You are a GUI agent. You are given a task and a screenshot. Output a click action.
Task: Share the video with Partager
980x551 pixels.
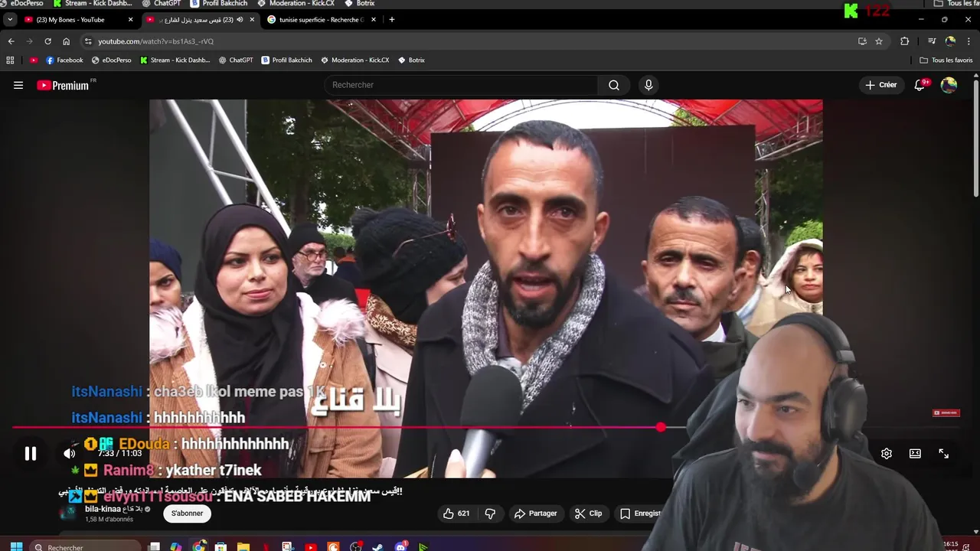coord(535,514)
